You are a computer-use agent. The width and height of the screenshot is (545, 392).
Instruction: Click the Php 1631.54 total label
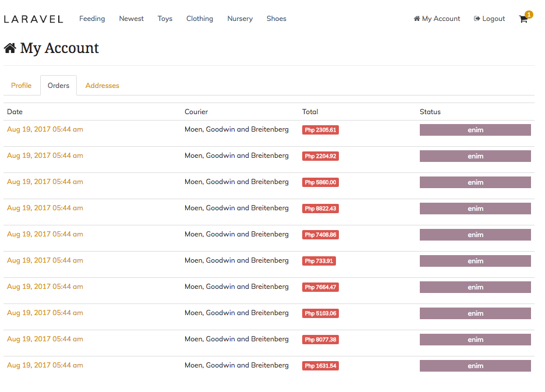click(x=320, y=366)
